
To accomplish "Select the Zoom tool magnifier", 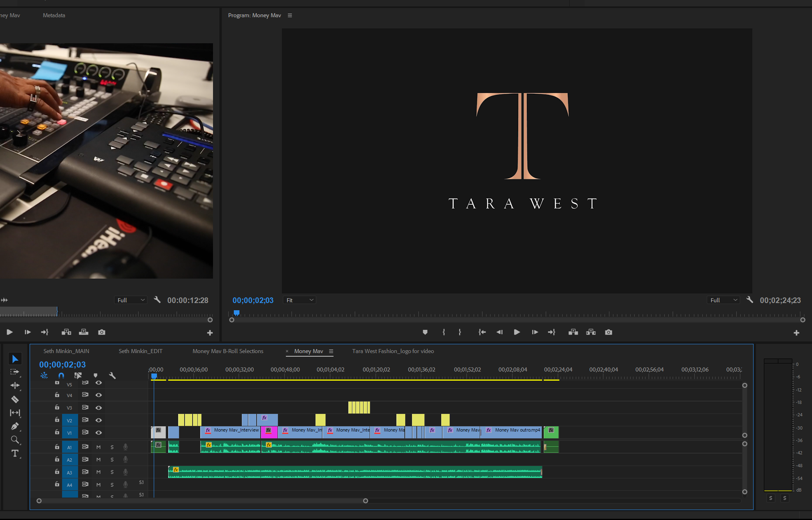I will pos(15,440).
